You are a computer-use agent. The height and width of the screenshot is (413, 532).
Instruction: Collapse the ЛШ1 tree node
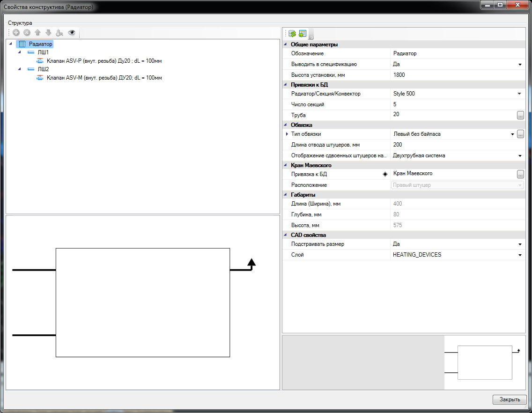19,52
